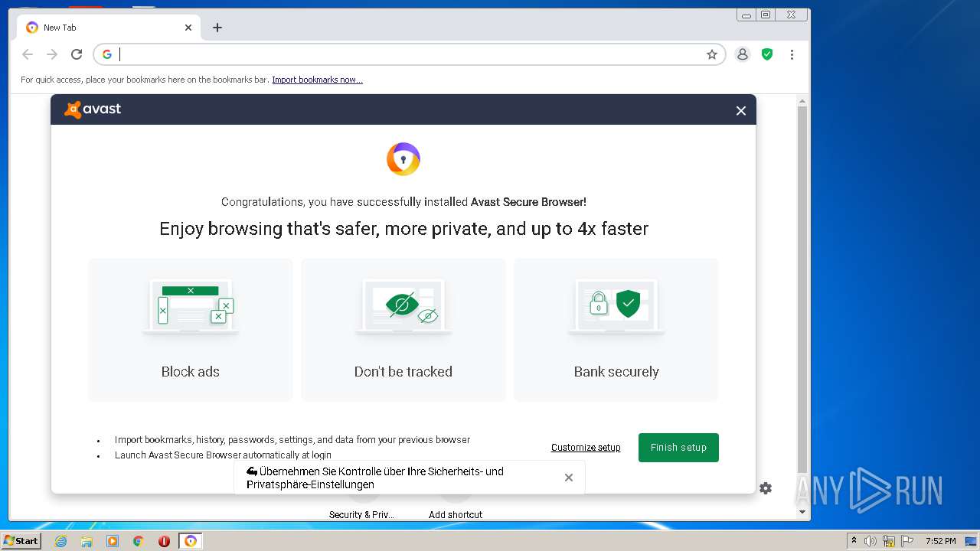Launch Google Chrome from the taskbar
The height and width of the screenshot is (551, 980).
click(x=139, y=541)
